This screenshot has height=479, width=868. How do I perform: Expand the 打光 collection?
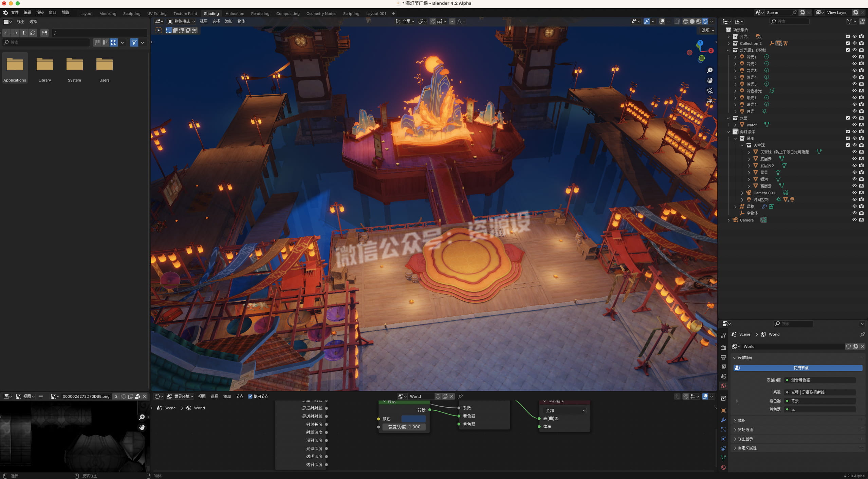[728, 36]
